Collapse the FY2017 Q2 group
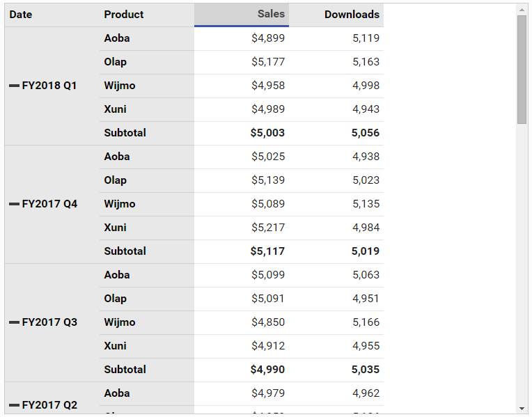 pos(14,404)
